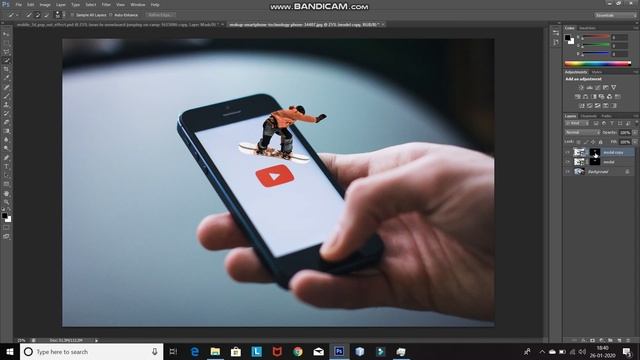This screenshot has width=640, height=360.
Task: Click the Type here to search box
Action: point(91,351)
